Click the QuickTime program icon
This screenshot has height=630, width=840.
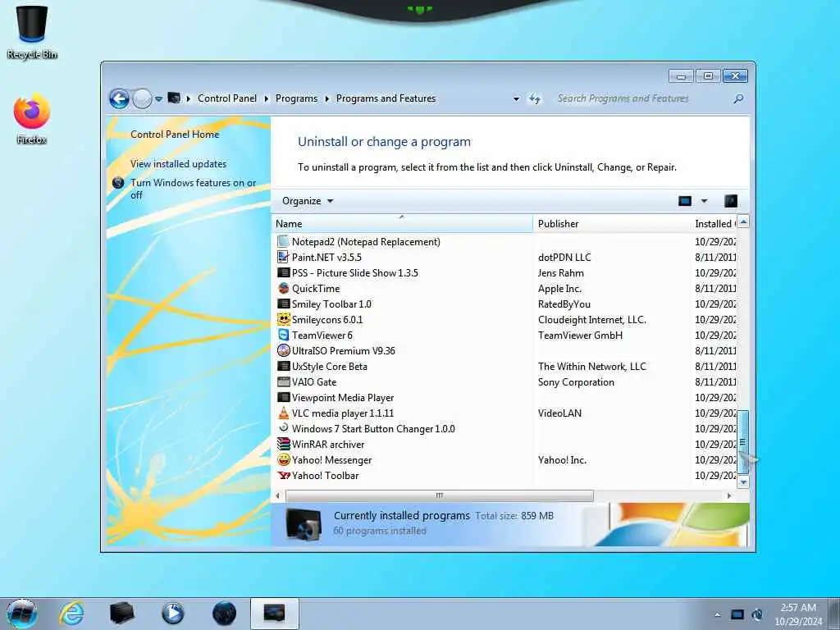[283, 288]
